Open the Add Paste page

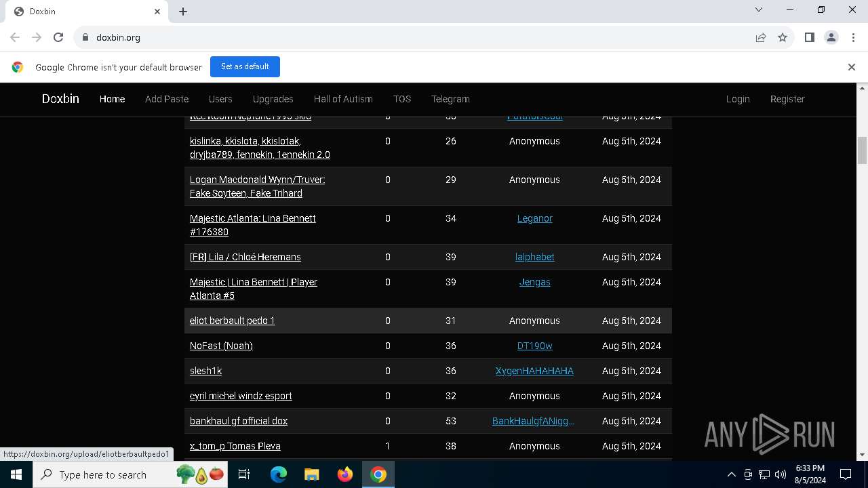(x=167, y=99)
